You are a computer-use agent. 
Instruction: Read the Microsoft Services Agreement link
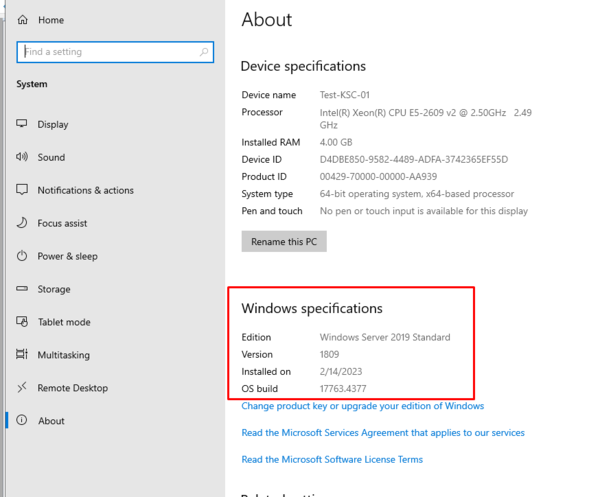click(383, 433)
